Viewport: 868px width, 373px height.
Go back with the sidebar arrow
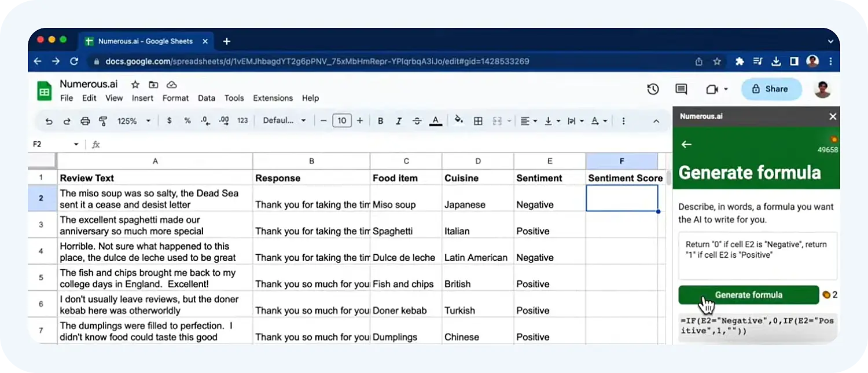coord(686,144)
